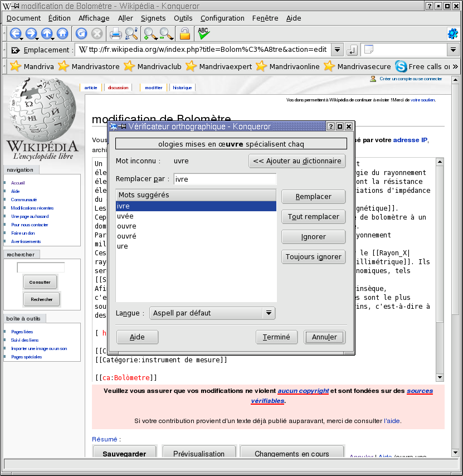
Task: Click Ajouter au dictionnaire button
Action: [297, 161]
